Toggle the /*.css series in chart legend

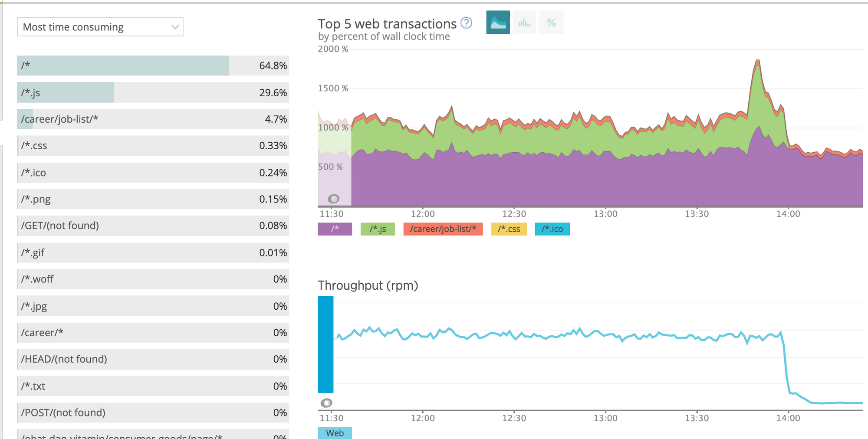point(509,229)
